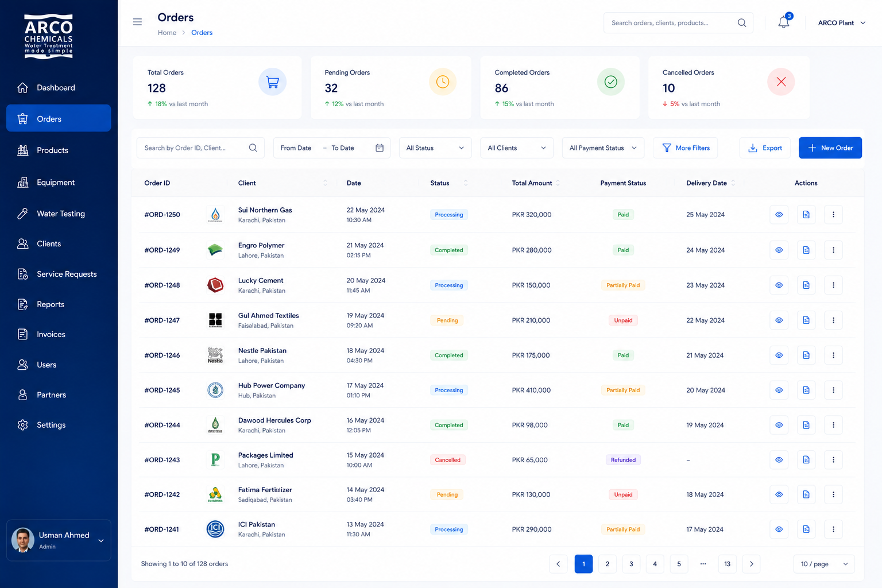This screenshot has height=588, width=882.
Task: Open More Filters
Action: 686,148
